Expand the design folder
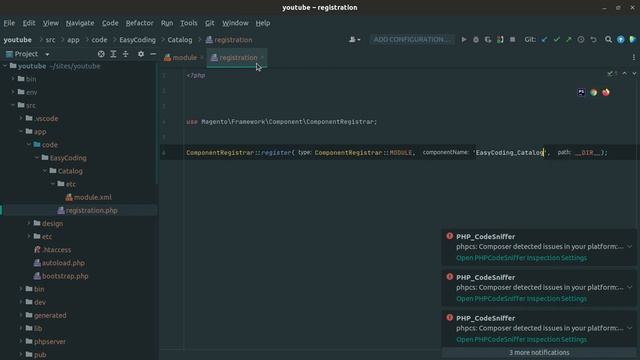The width and height of the screenshot is (640, 360). point(29,223)
